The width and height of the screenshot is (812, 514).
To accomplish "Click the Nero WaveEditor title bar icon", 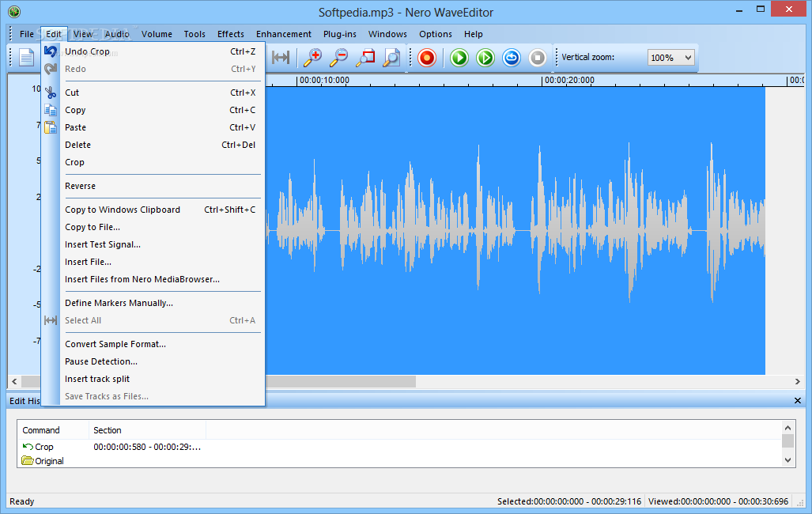I will (14, 12).
